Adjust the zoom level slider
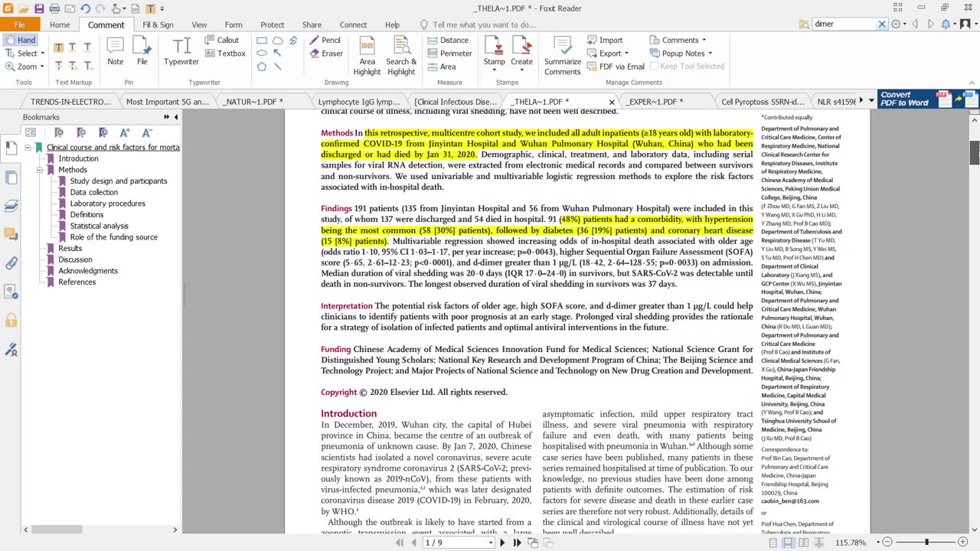 click(926, 542)
